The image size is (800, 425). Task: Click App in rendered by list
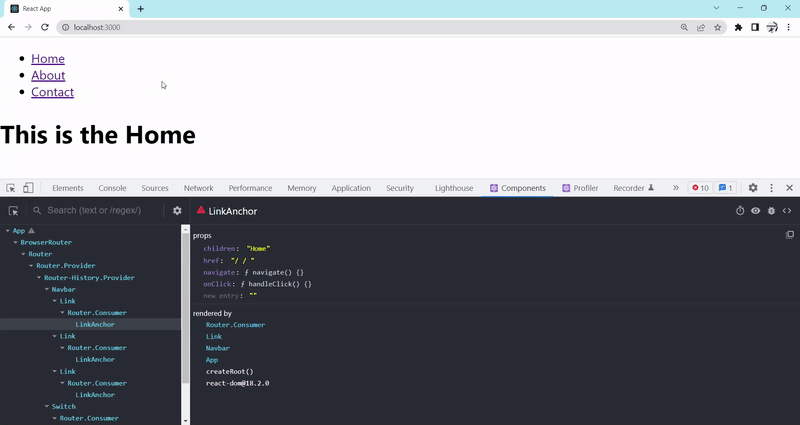[x=212, y=360]
